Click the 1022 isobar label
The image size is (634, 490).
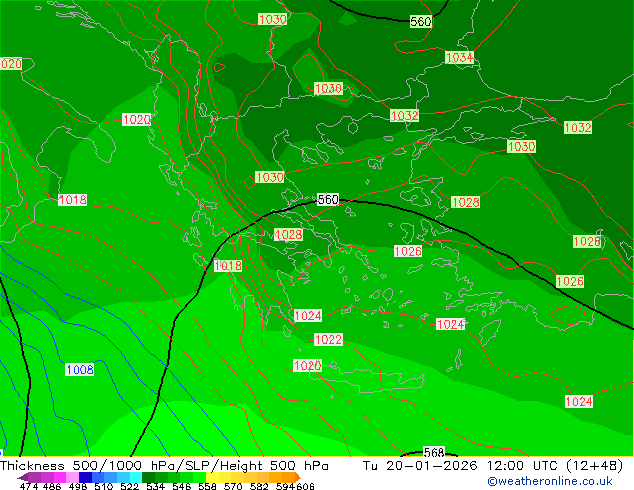[x=328, y=339]
